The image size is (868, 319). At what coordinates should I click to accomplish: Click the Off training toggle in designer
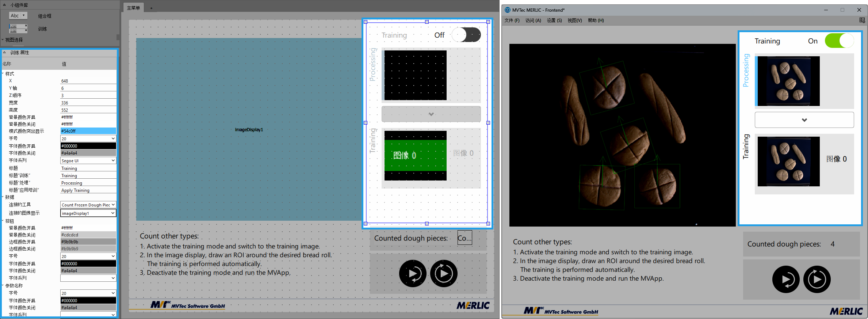point(466,35)
